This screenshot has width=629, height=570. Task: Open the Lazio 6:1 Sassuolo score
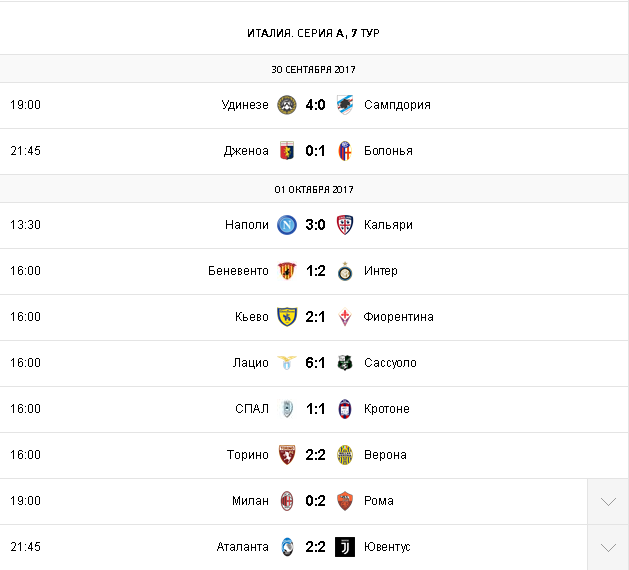click(x=316, y=363)
